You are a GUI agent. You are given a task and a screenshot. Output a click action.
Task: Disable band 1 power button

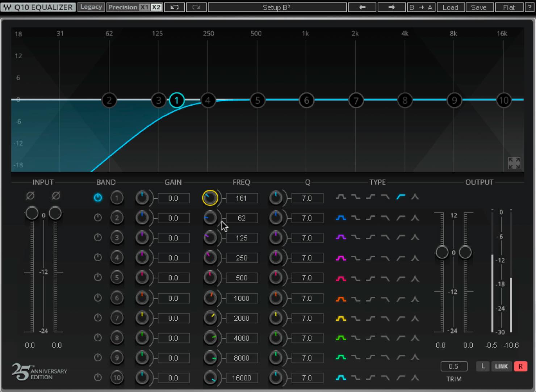coord(98,198)
